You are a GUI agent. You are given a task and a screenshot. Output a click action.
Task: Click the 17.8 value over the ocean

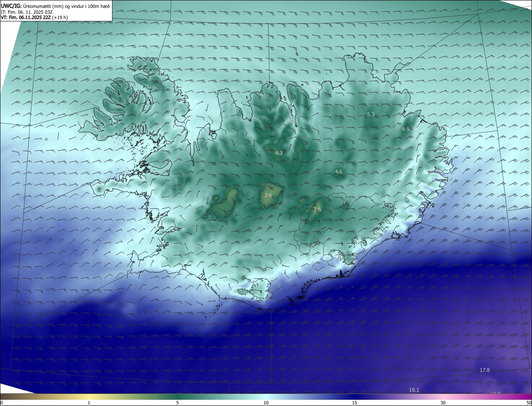[x=485, y=370]
